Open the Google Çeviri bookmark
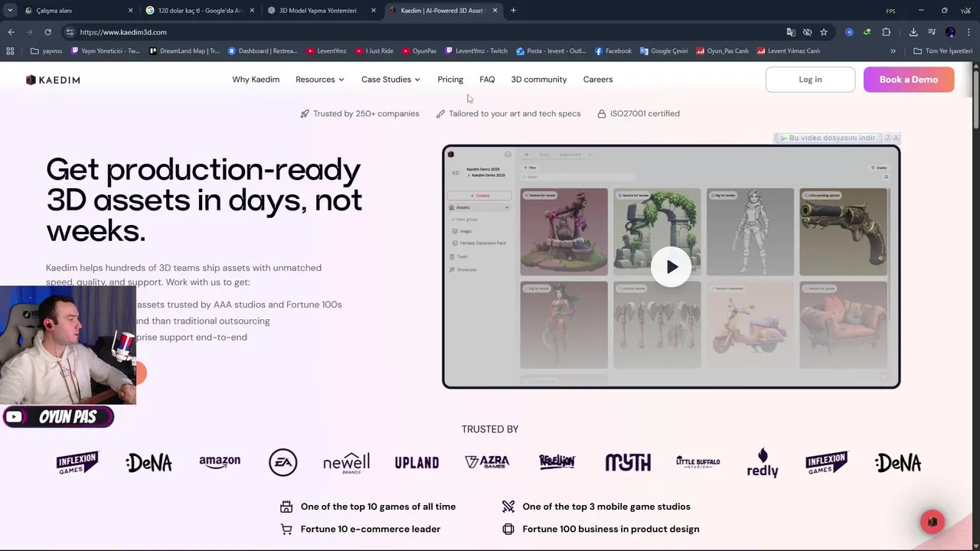Image resolution: width=980 pixels, height=551 pixels. click(663, 51)
